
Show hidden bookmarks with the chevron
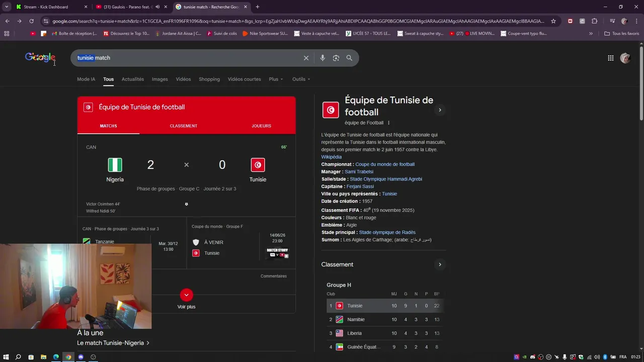[591, 34]
